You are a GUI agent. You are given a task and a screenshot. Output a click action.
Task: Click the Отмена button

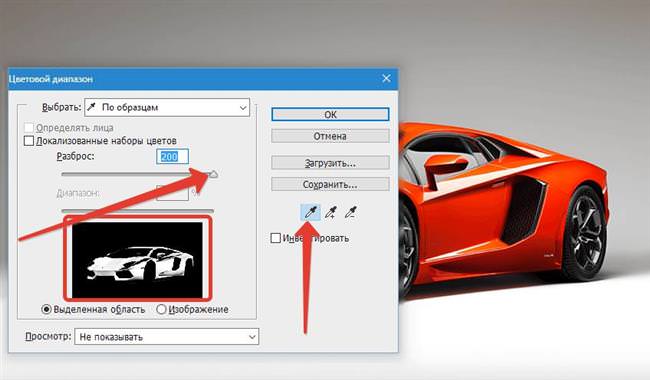(x=330, y=136)
